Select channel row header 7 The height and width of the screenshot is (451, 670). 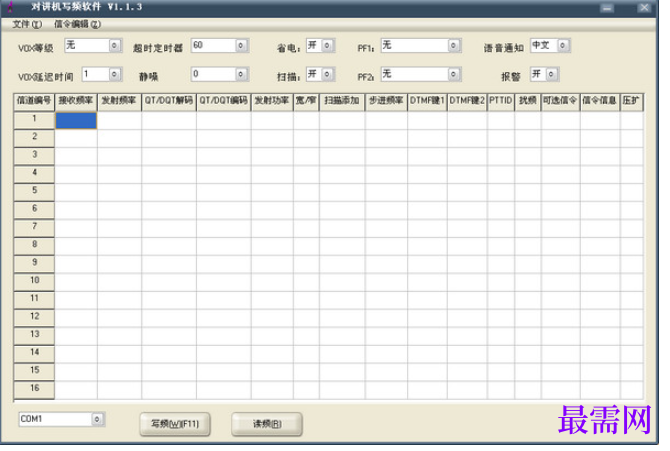(x=34, y=228)
